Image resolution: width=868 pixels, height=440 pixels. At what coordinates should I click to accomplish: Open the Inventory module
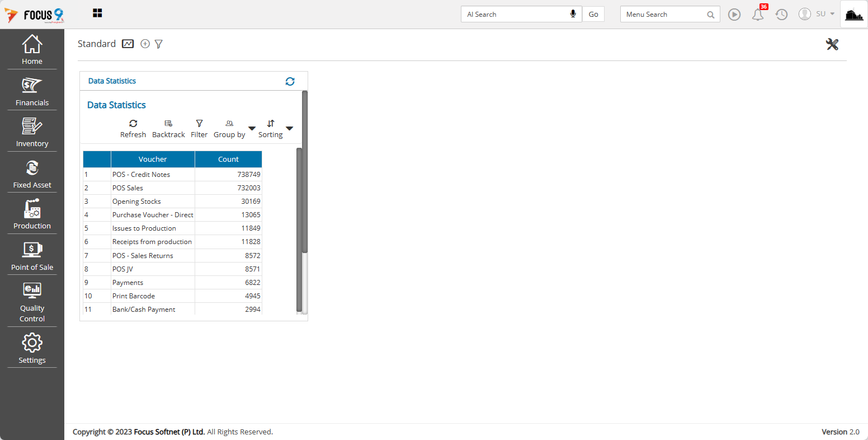(32, 132)
